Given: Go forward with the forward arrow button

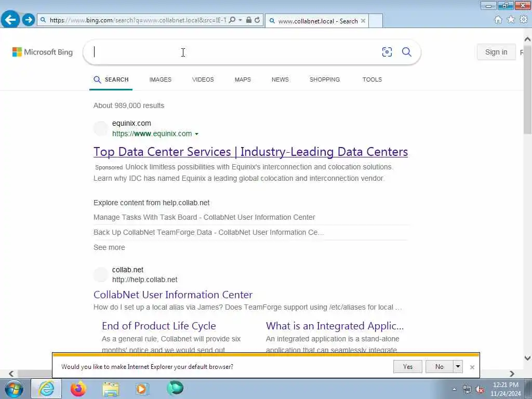Looking at the screenshot, I should (29, 20).
